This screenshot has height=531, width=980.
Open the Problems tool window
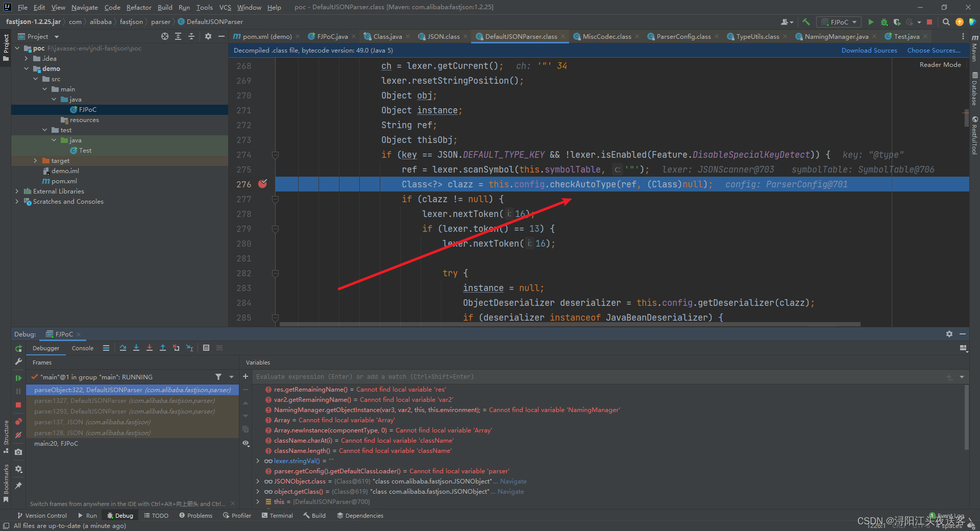195,515
